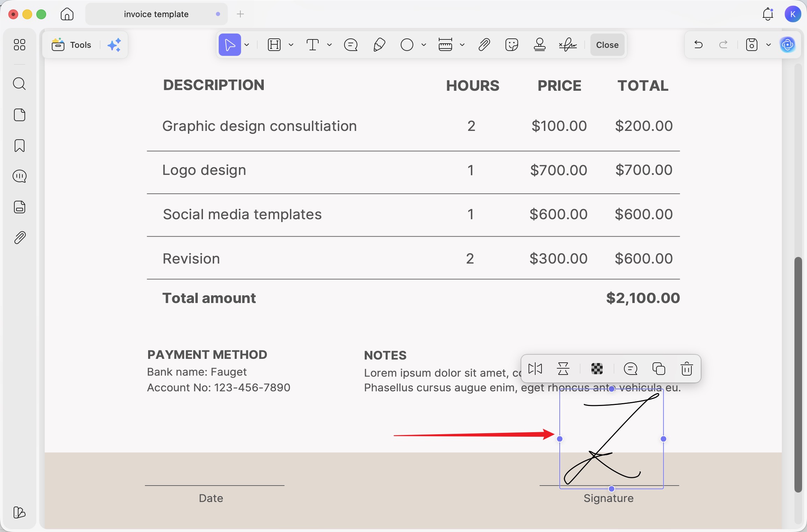Open the K user account avatar
The height and width of the screenshot is (532, 807).
point(793,14)
